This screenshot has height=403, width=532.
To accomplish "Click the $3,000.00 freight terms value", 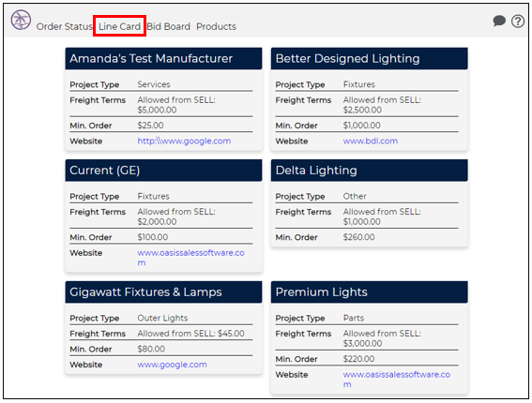I will (362, 343).
